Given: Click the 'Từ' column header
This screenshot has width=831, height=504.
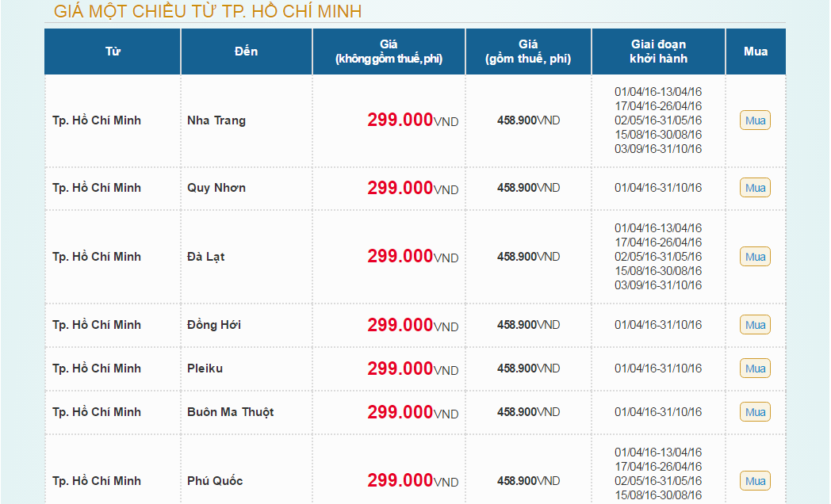Looking at the screenshot, I should coord(113,52).
